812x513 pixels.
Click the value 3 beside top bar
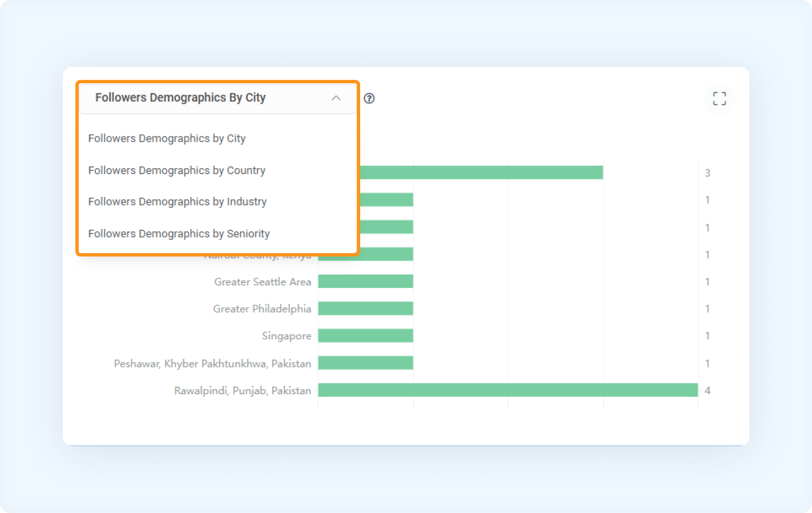tap(707, 173)
